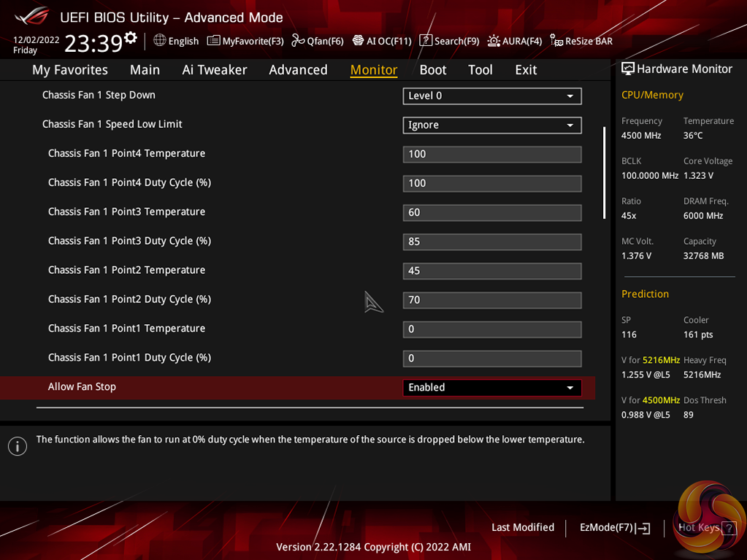Edit Chassis Fan 1 Point4 Duty Cycle field
747x560 pixels.
(x=492, y=183)
